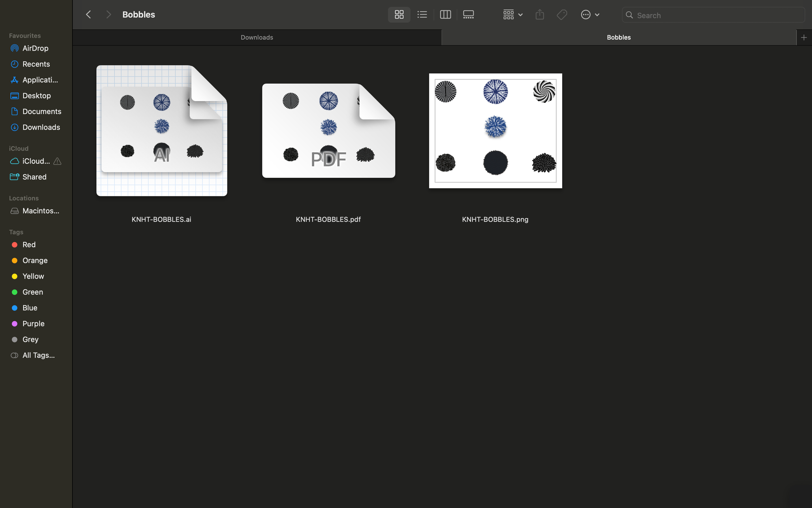
Task: Navigate back with the back arrow
Action: (88, 14)
